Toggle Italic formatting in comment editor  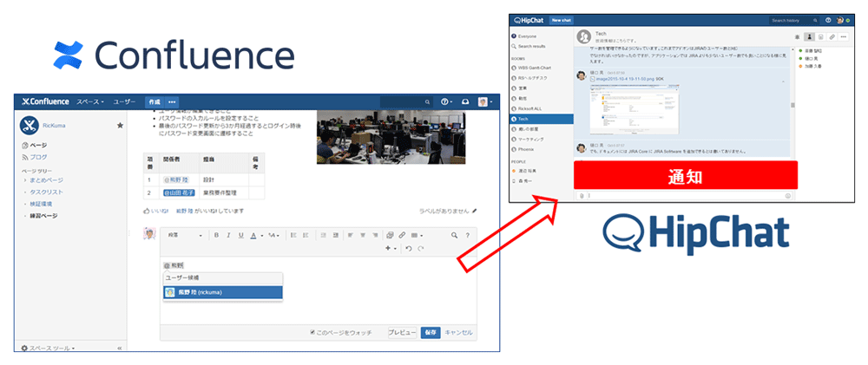pyautogui.click(x=228, y=235)
